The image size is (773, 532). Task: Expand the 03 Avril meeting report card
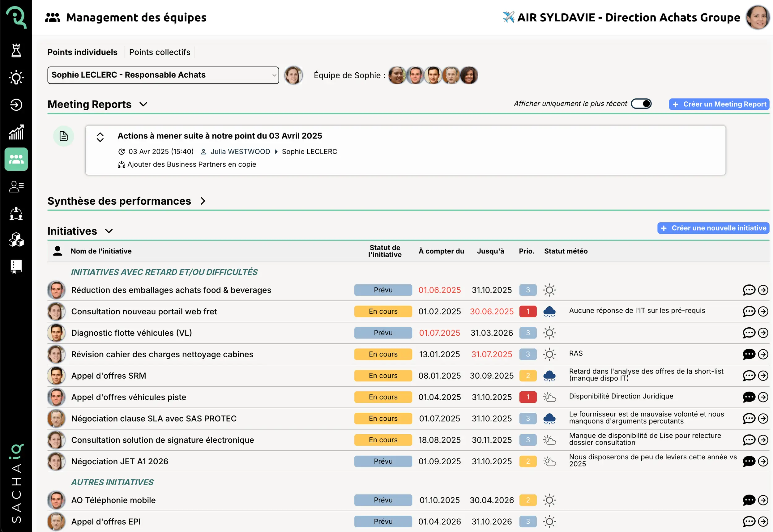coord(100,137)
